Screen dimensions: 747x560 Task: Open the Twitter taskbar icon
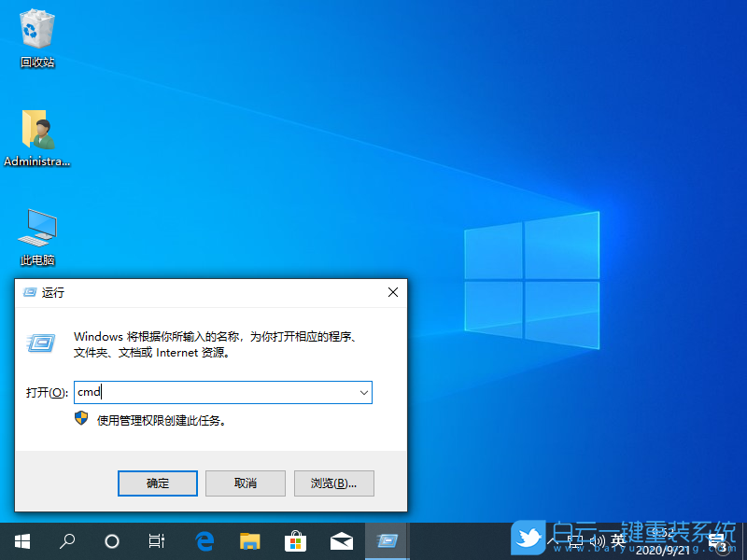coord(528,539)
